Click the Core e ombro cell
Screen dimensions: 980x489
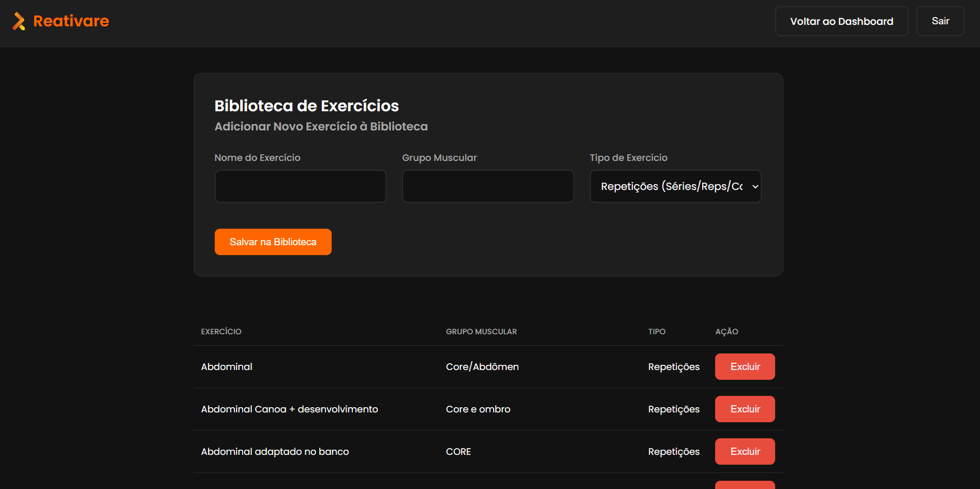pos(478,409)
